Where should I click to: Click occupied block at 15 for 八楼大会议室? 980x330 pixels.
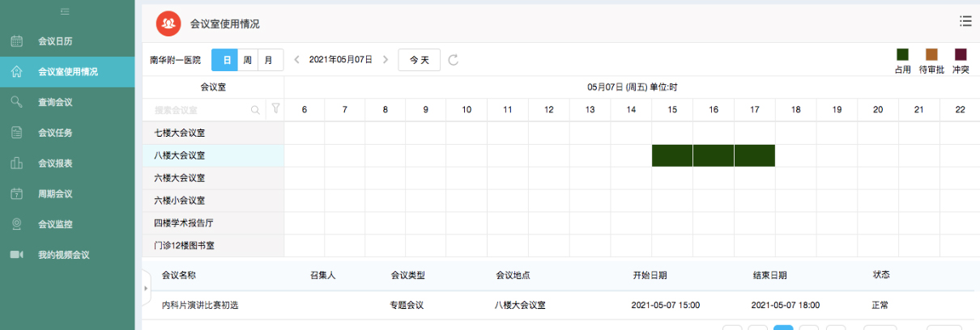point(672,155)
